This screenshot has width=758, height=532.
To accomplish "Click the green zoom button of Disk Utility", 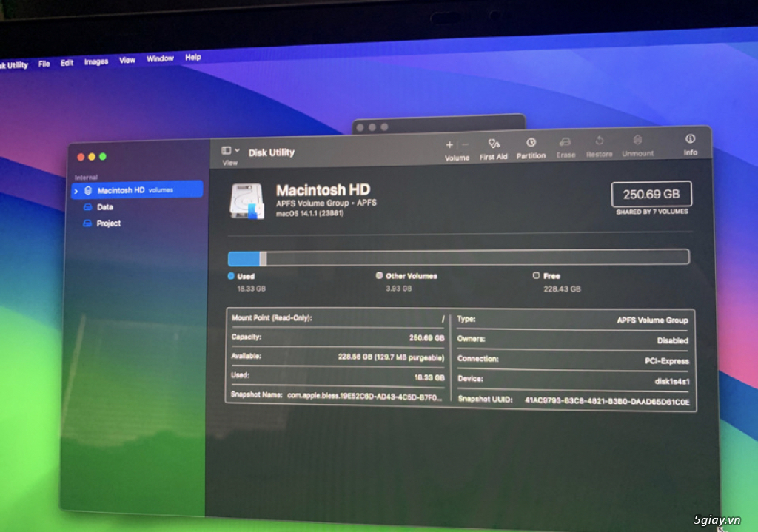I will [102, 157].
